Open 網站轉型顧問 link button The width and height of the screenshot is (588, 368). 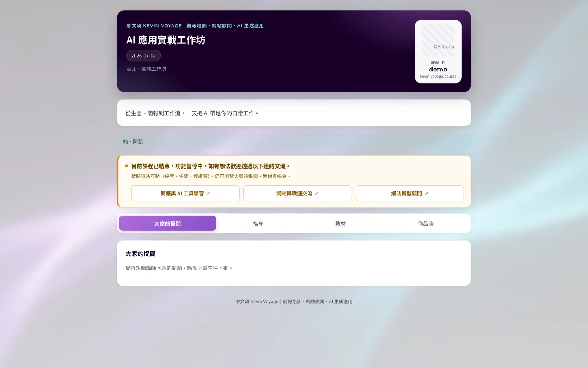tap(410, 193)
